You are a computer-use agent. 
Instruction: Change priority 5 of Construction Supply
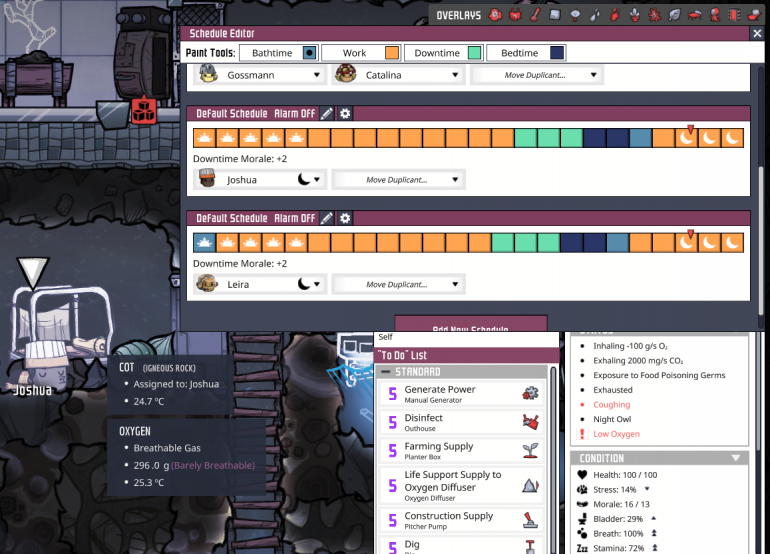392,520
